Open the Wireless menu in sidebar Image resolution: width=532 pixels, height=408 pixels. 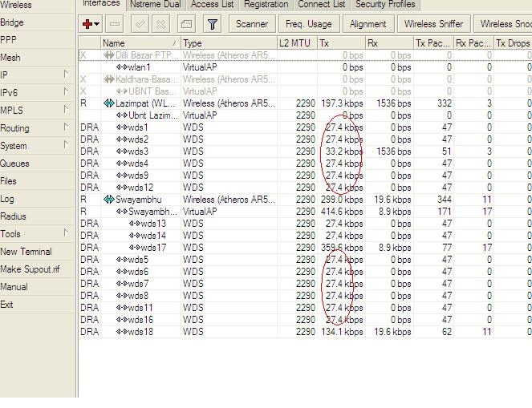(x=16, y=5)
